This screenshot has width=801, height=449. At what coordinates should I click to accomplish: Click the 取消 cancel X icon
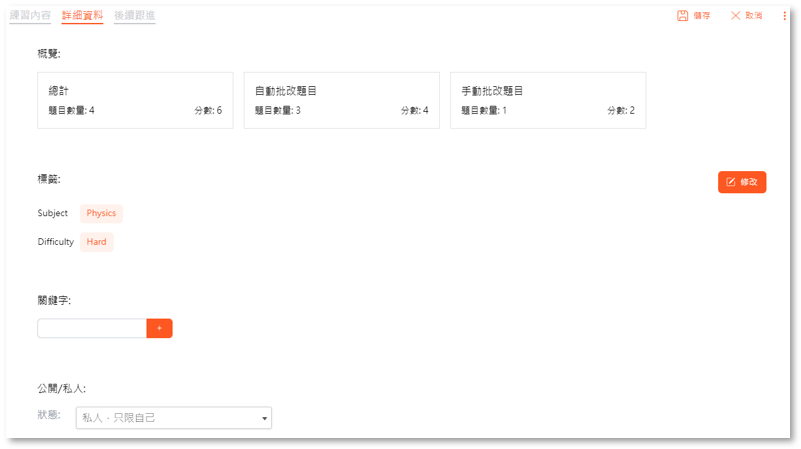(x=736, y=16)
